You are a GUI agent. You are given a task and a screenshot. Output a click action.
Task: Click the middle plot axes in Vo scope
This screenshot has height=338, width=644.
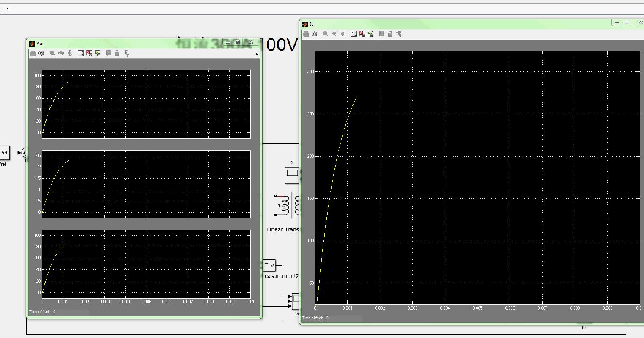click(x=146, y=184)
